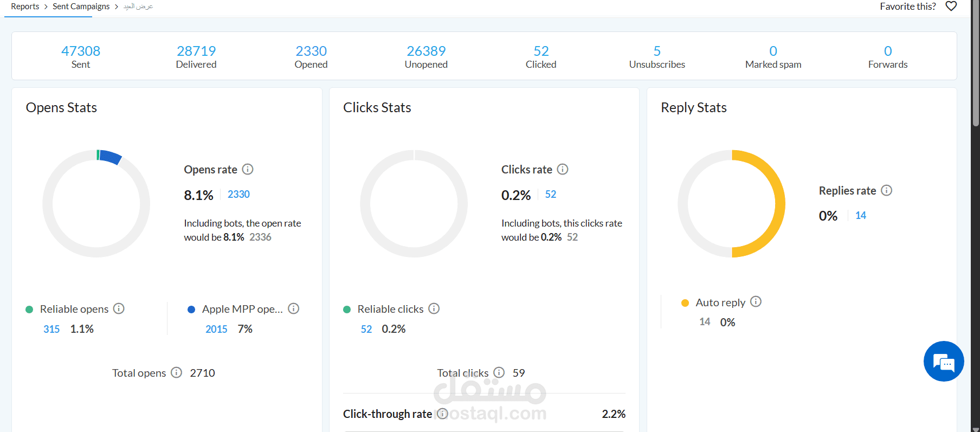Click the yellow Auto reply legend dot
This screenshot has height=432, width=980.
685,303
